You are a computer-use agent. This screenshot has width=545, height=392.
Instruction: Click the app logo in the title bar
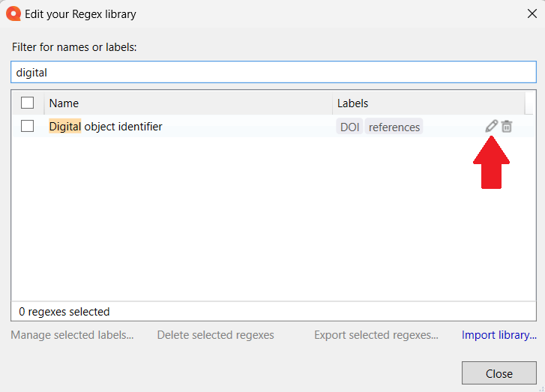[x=13, y=14]
